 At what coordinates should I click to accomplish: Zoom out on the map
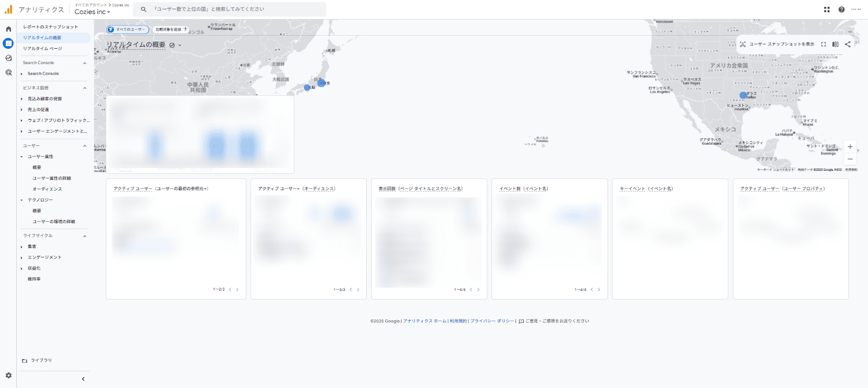(850, 159)
